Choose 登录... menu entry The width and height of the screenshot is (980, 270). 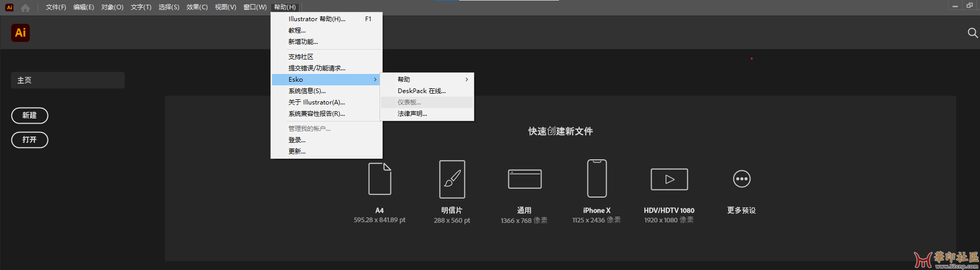326,140
